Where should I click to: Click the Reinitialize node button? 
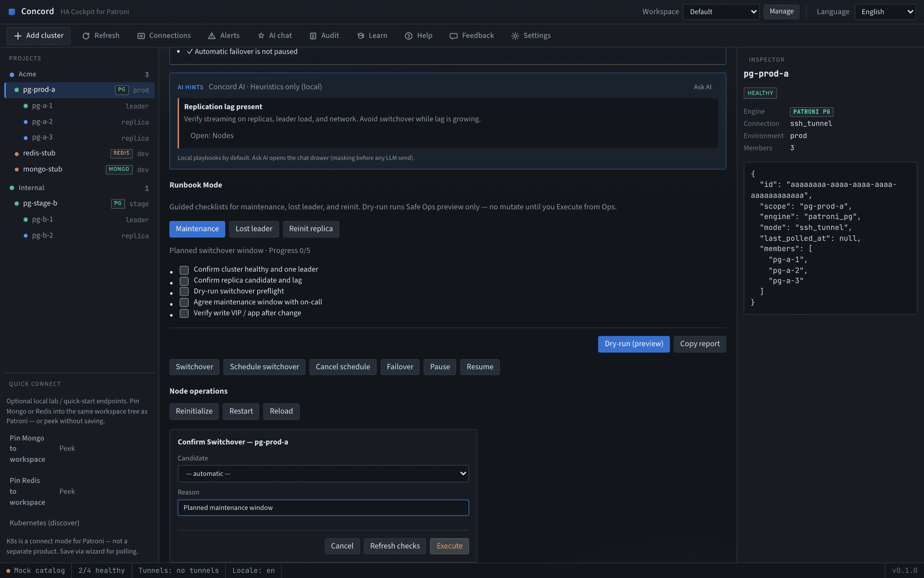tap(194, 411)
